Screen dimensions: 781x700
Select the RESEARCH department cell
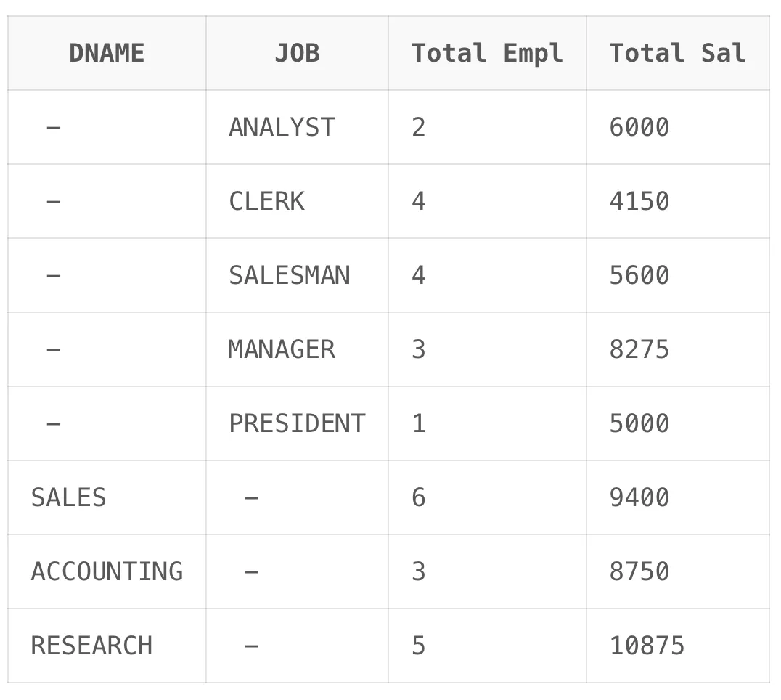[91, 646]
